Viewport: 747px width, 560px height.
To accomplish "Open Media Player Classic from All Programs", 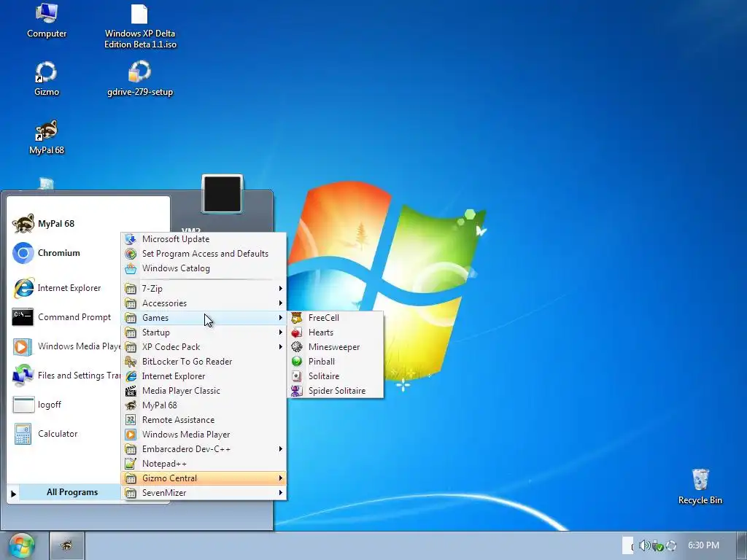I will [x=204, y=391].
